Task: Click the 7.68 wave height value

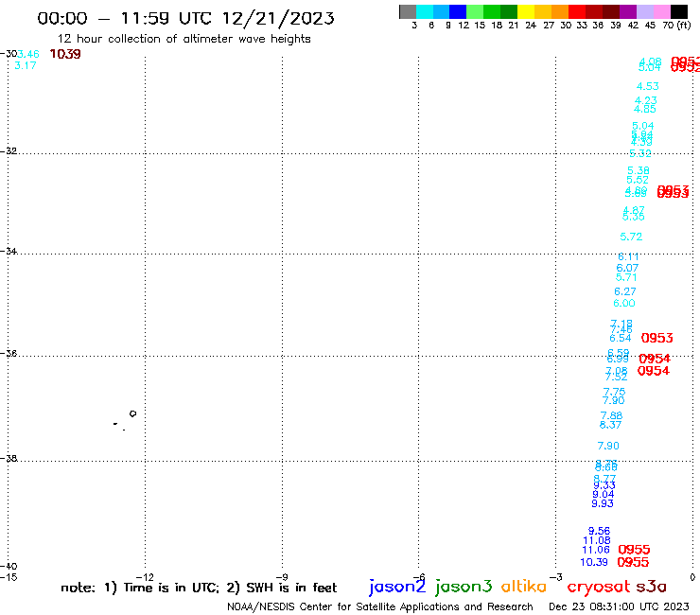Action: 612,415
